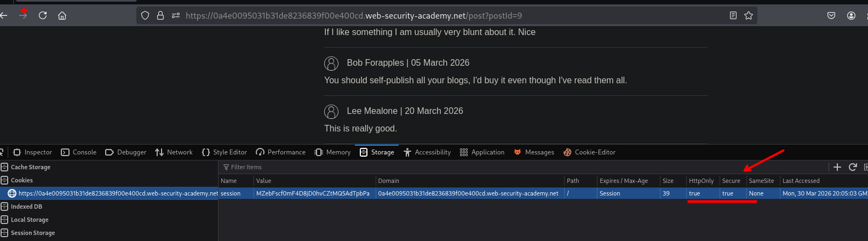Expand the Local Storage tree entry
The width and height of the screenshot is (868, 241).
[29, 220]
